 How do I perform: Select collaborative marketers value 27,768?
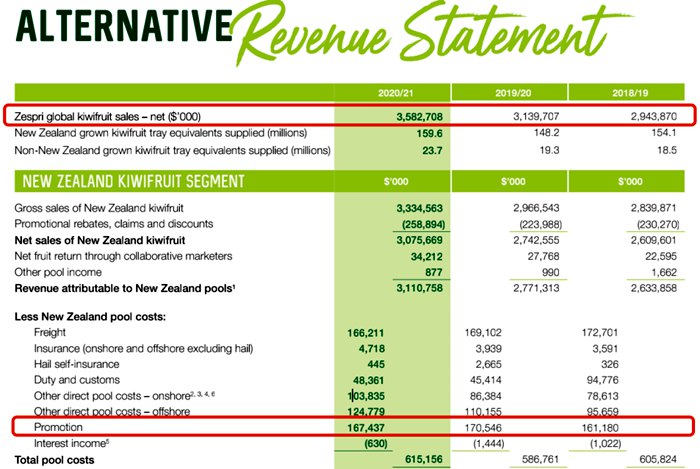pyautogui.click(x=543, y=256)
